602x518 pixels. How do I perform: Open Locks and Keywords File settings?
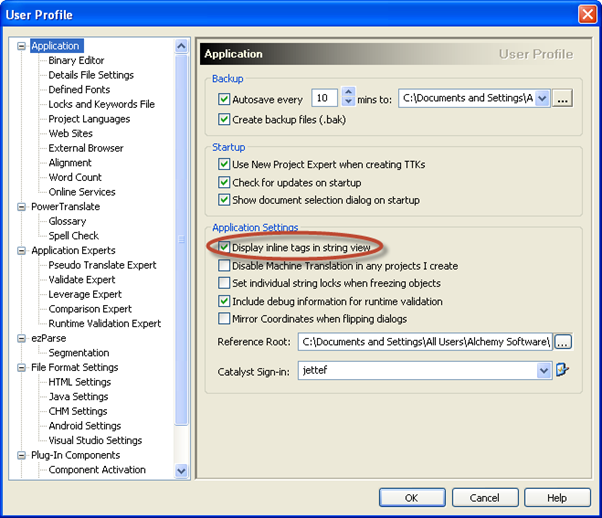click(101, 104)
